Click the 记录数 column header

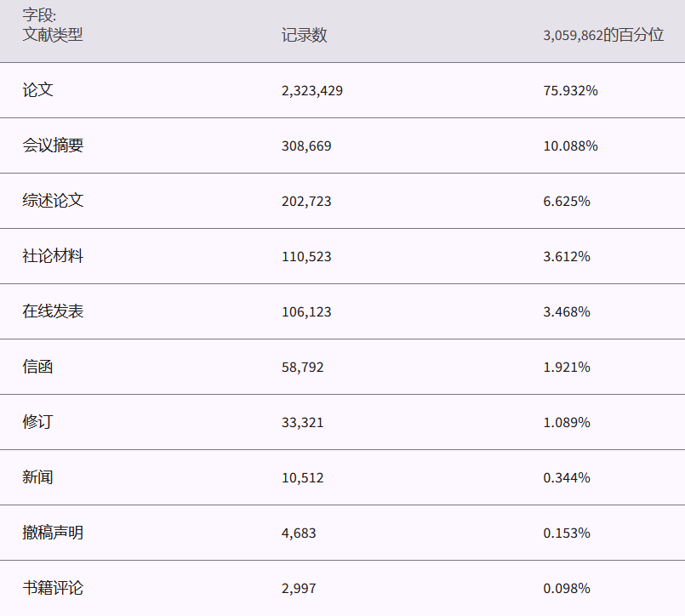tap(304, 35)
